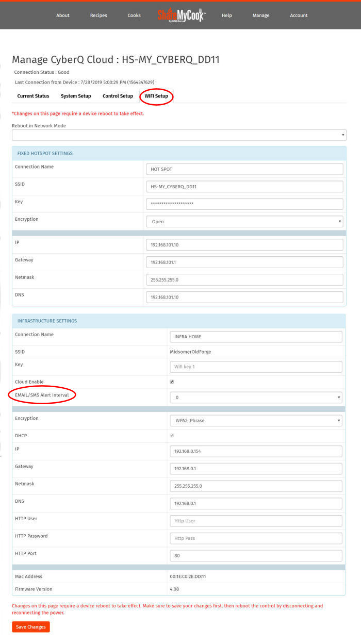This screenshot has width=361, height=644.
Task: Click the hotspot IP field 192.168.101.10
Action: tap(244, 245)
